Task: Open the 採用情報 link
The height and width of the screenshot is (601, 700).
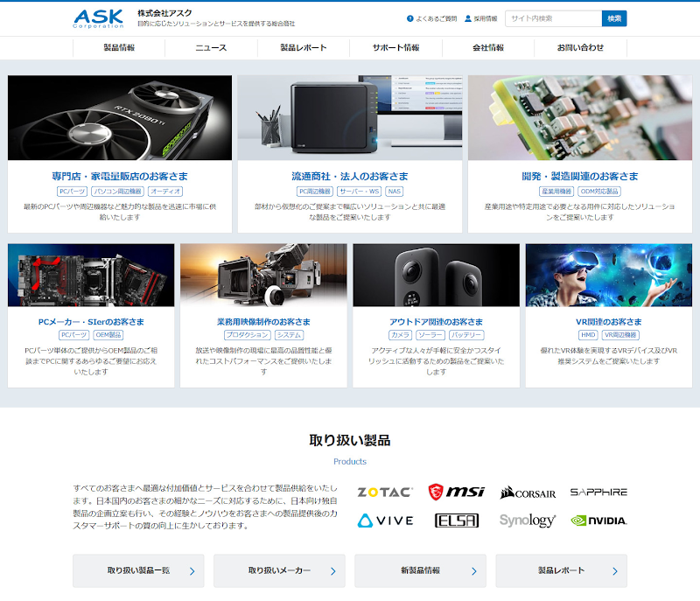Action: pyautogui.click(x=486, y=18)
